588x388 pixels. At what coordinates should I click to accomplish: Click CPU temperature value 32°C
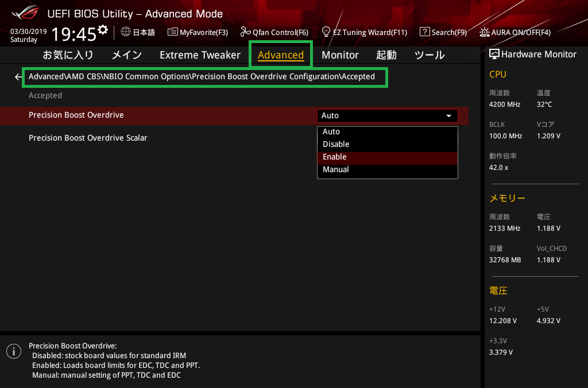point(544,104)
